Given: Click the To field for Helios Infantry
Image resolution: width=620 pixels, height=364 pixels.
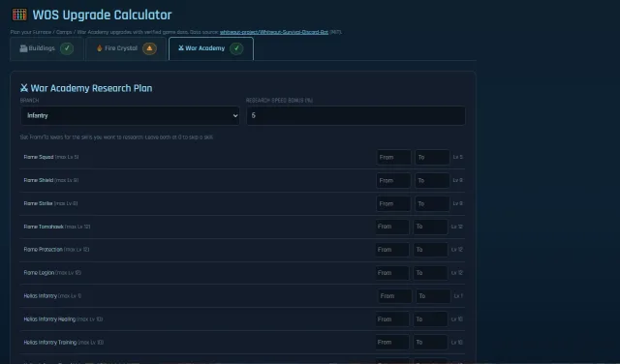Looking at the screenshot, I should coord(433,296).
